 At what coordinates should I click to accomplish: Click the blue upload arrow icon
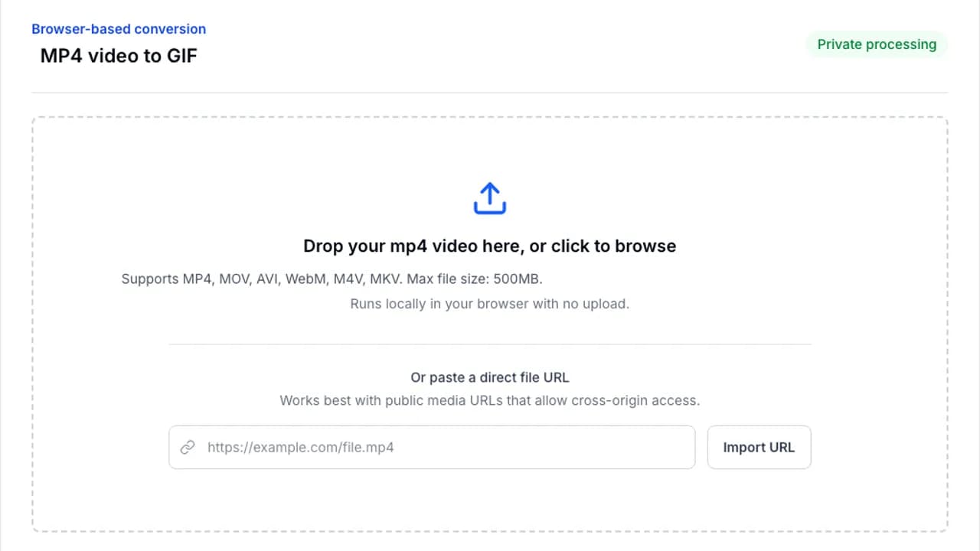[490, 198]
